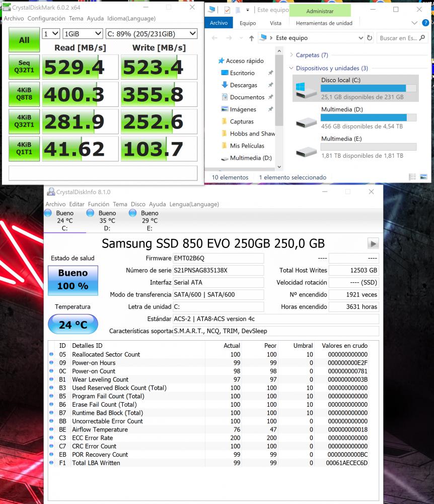
Task: Click the Firmware field EMT02B6Q
Action: pyautogui.click(x=219, y=258)
